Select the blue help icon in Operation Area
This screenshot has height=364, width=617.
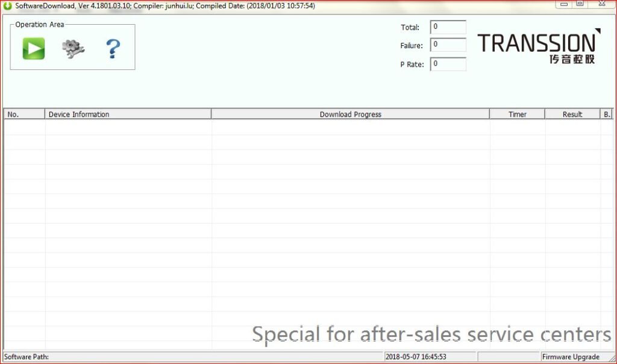click(113, 49)
